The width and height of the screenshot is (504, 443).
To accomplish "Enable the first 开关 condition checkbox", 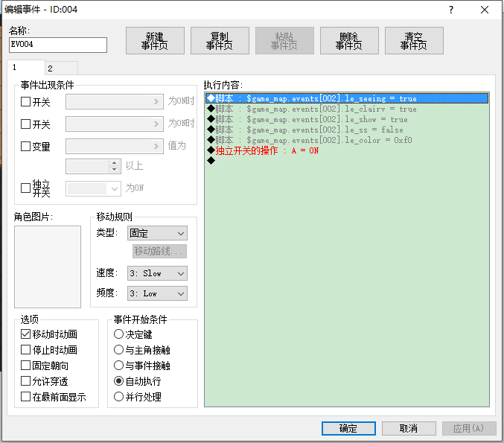I will [25, 102].
